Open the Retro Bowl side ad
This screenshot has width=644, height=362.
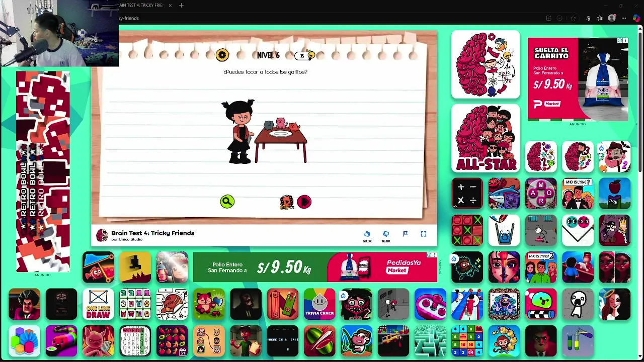43,171
